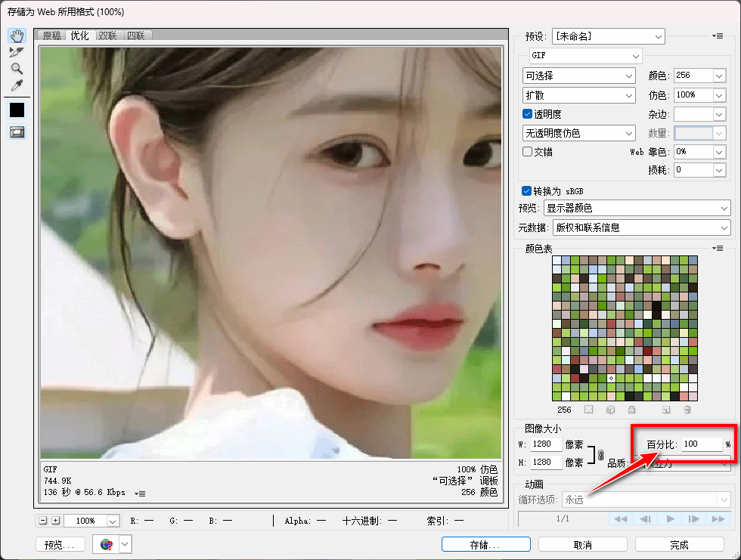
Task: Select the Hand tool
Action: (x=17, y=36)
